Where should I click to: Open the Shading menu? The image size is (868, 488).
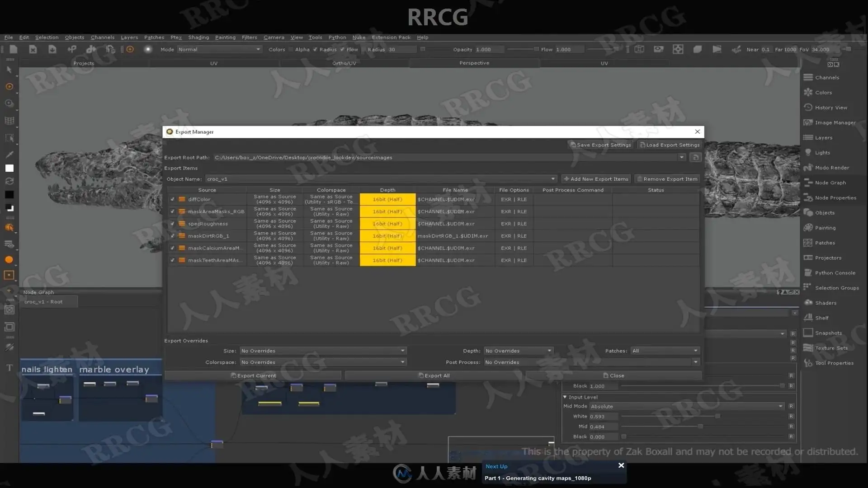[x=198, y=38]
